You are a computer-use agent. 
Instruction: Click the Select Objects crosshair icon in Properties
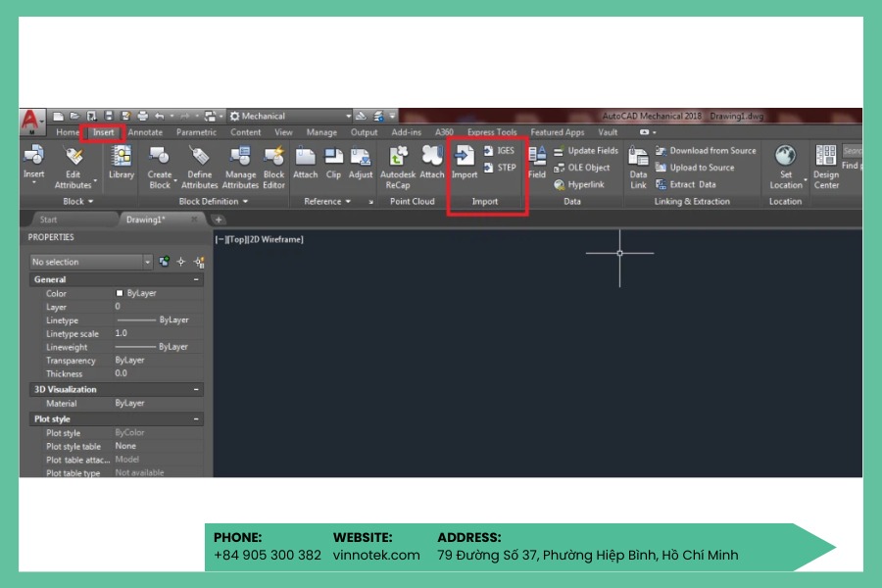[x=181, y=262]
